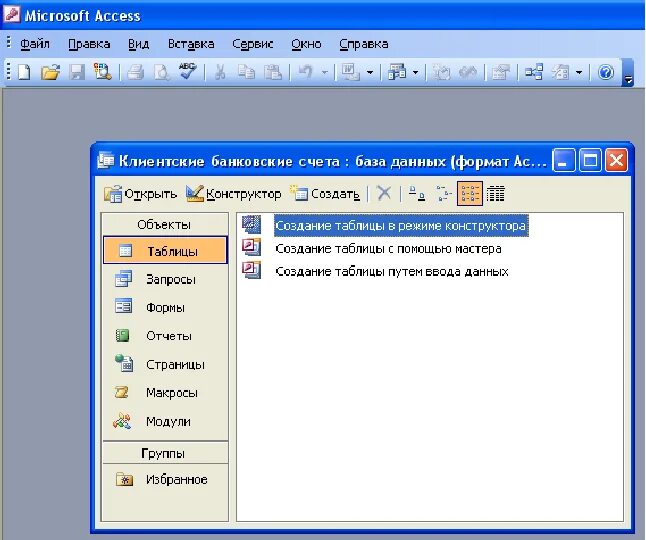Screen dimensions: 646x540
Task: Maximize the Клиентские банковские счета window
Action: coord(590,160)
